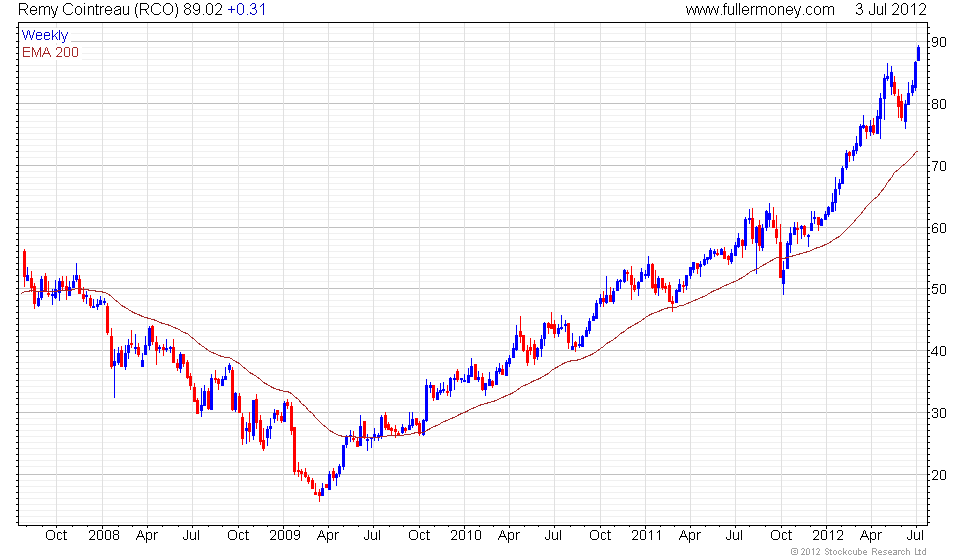Click the 80 price axis label
The image size is (980, 560).
[939, 104]
